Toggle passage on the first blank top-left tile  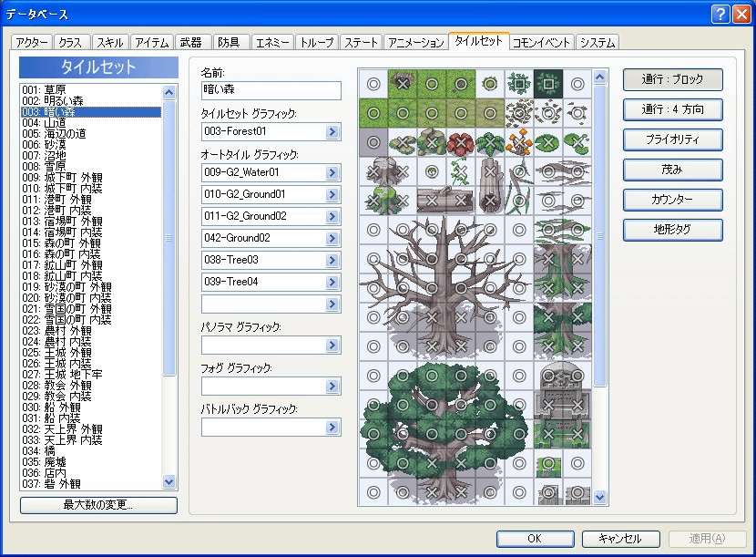click(373, 84)
